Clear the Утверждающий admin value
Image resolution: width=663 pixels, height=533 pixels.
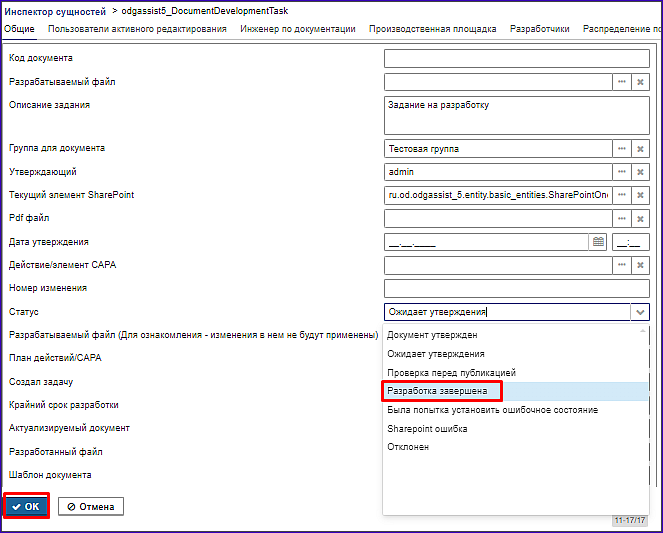point(640,172)
